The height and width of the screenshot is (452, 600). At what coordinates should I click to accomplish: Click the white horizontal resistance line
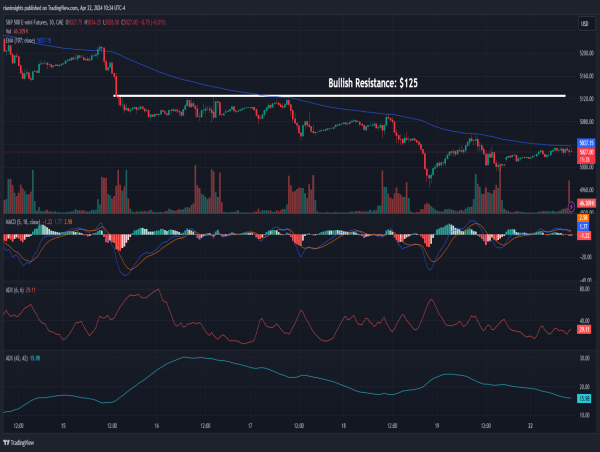pos(340,96)
